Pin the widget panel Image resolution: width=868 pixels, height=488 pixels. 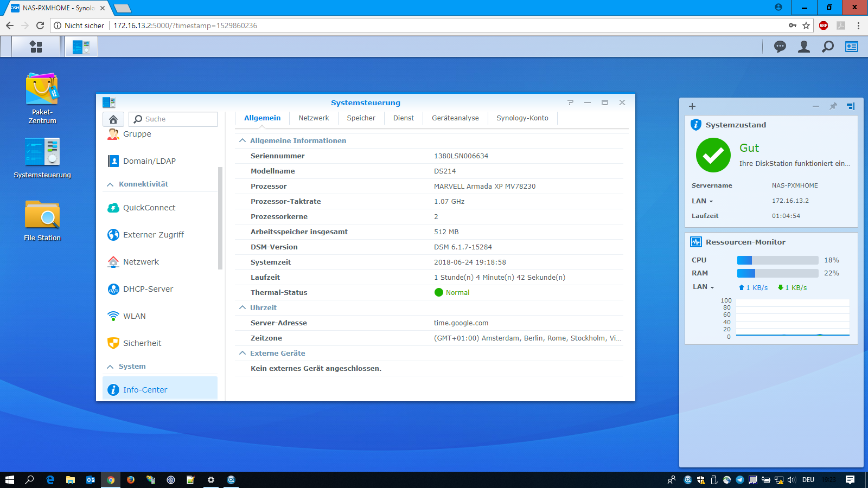(x=833, y=106)
